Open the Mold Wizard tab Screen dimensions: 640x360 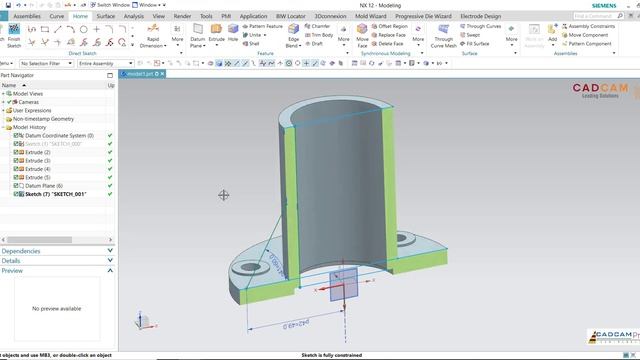[371, 16]
